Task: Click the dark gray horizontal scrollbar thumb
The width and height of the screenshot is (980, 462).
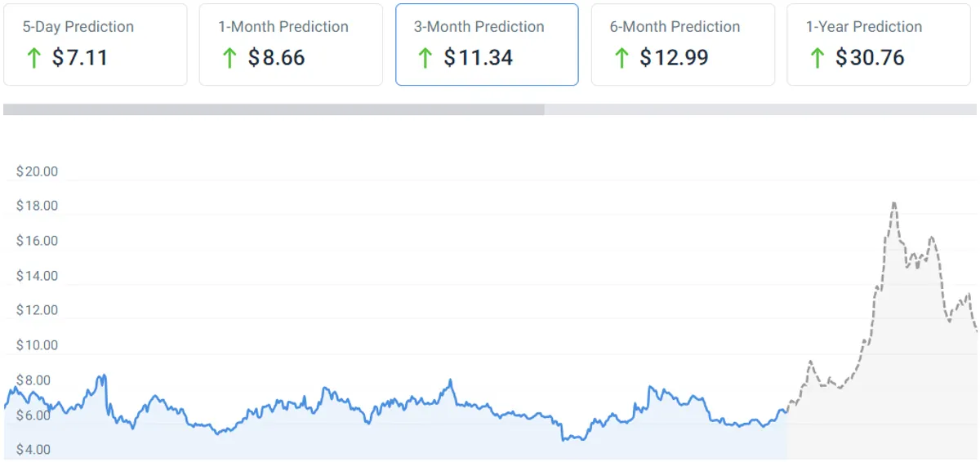Action: coord(274,109)
